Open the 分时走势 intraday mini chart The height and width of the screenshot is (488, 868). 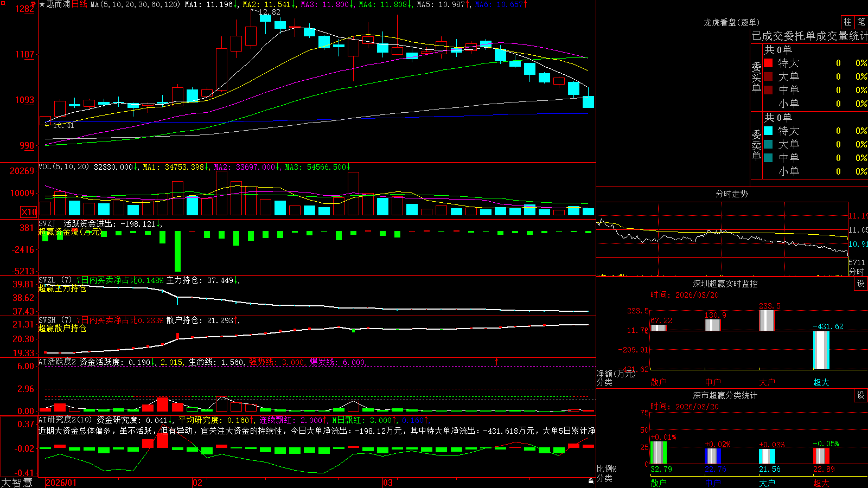[722, 239]
